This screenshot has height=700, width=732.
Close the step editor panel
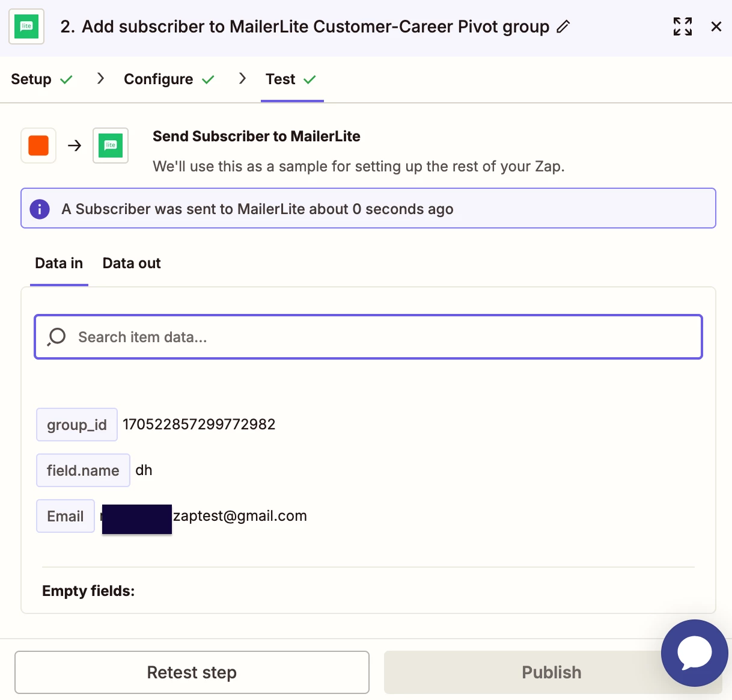click(716, 26)
